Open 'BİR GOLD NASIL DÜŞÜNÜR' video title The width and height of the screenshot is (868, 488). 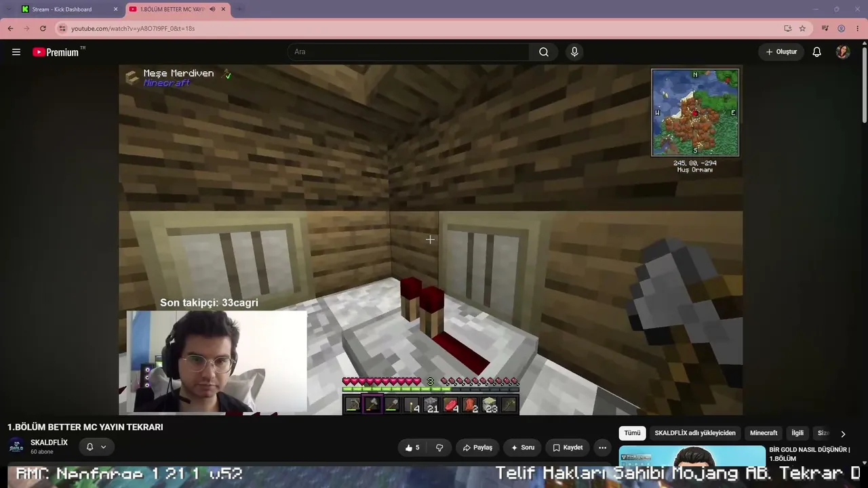(x=810, y=454)
